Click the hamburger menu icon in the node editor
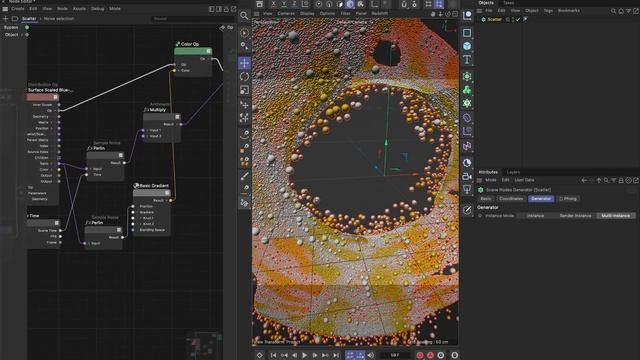 pos(5,9)
